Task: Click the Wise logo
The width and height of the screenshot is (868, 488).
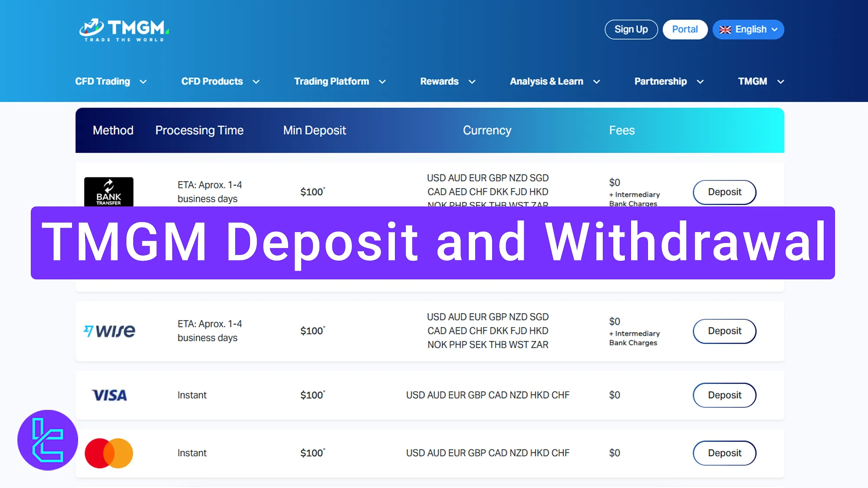Action: [109, 331]
